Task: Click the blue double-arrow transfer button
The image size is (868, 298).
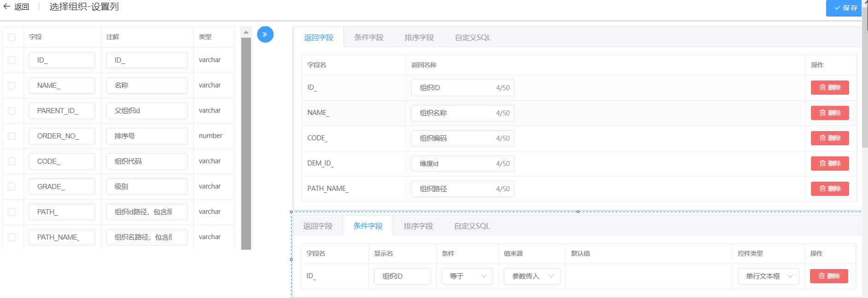Action: 265,34
